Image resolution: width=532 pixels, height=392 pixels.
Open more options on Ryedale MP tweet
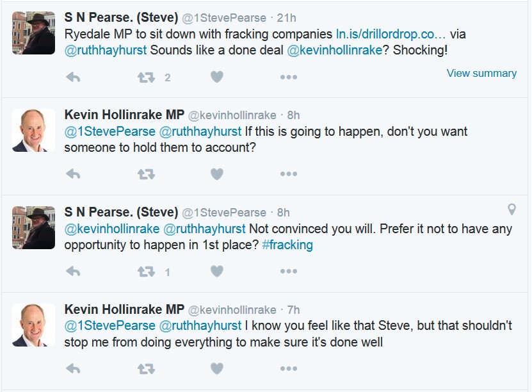288,77
